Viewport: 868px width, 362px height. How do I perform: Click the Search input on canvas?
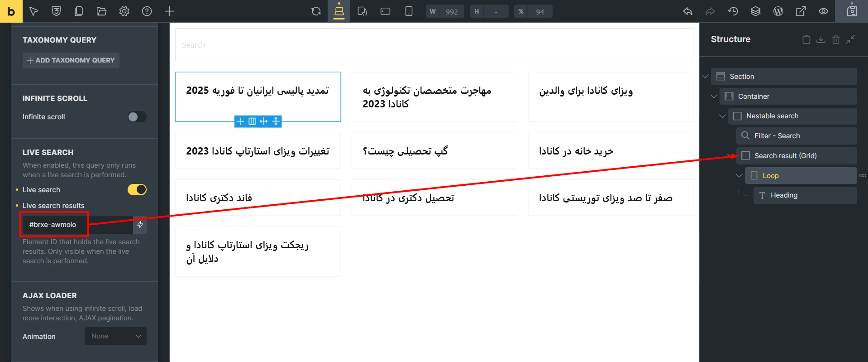[434, 45]
